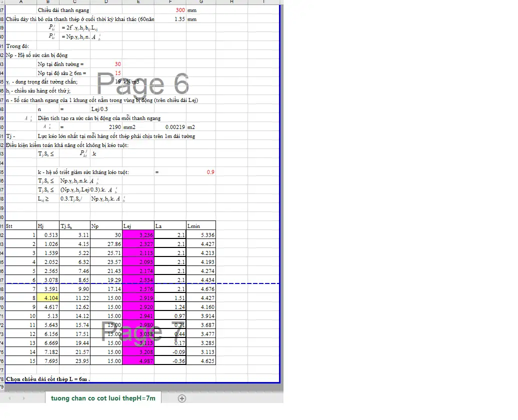Click the 1.35 mm thickness value cell

(x=170, y=19)
